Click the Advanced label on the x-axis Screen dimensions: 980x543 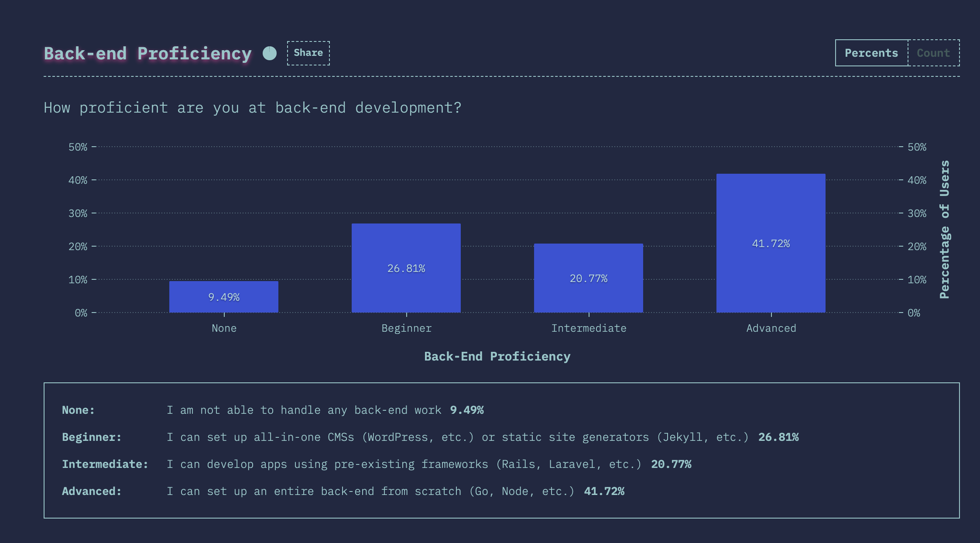(x=771, y=328)
